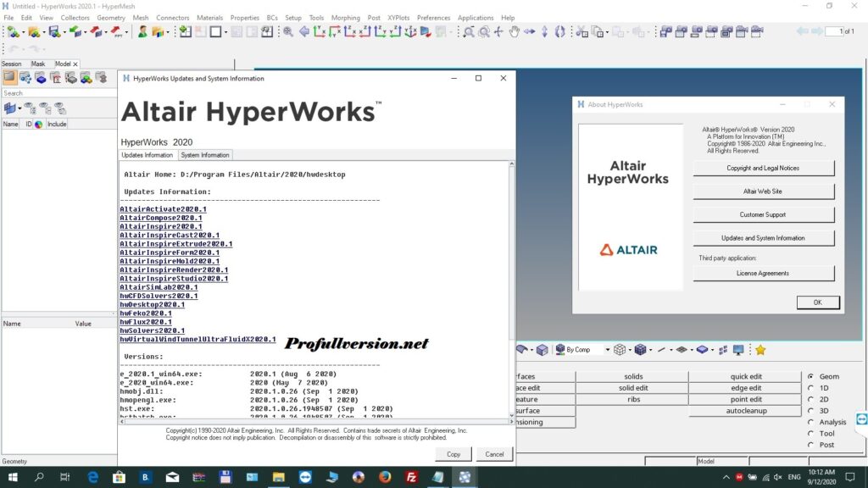
Task: Select the 2D radio button
Action: click(x=810, y=399)
